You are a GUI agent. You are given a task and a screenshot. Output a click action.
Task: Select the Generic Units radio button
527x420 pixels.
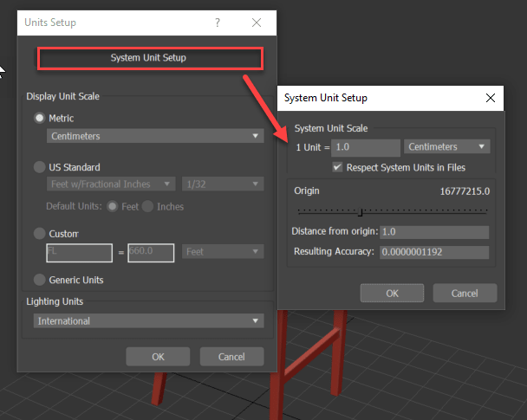[x=40, y=280]
